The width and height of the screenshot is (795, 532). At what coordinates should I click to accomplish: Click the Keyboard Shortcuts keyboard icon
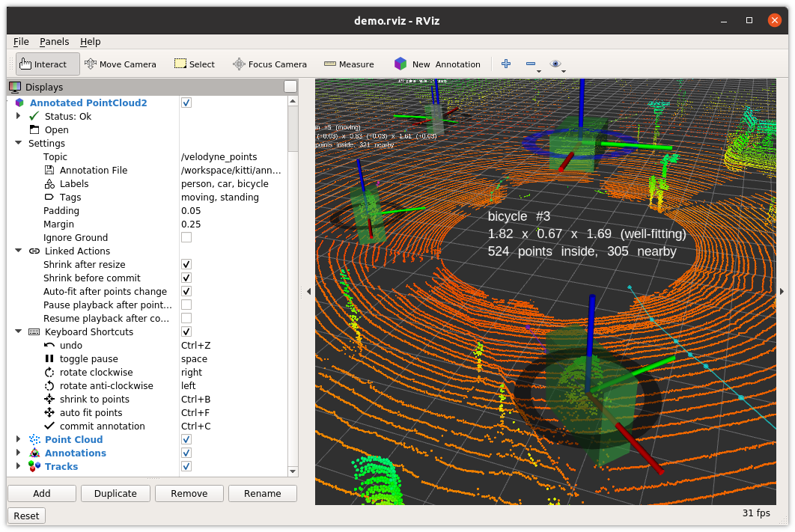[34, 332]
